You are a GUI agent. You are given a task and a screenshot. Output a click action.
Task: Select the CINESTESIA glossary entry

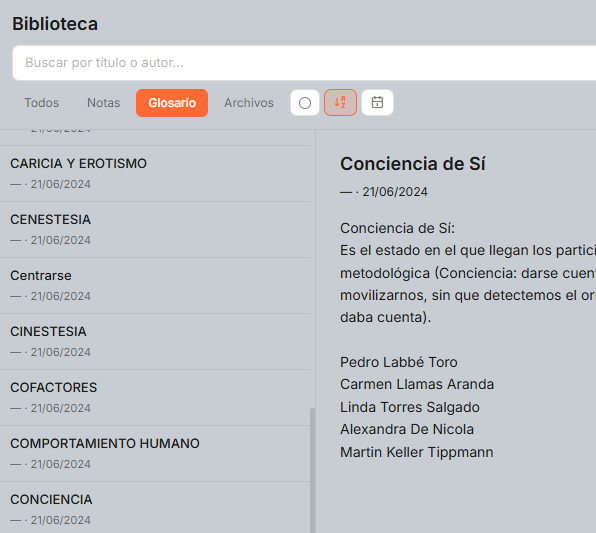tap(155, 341)
